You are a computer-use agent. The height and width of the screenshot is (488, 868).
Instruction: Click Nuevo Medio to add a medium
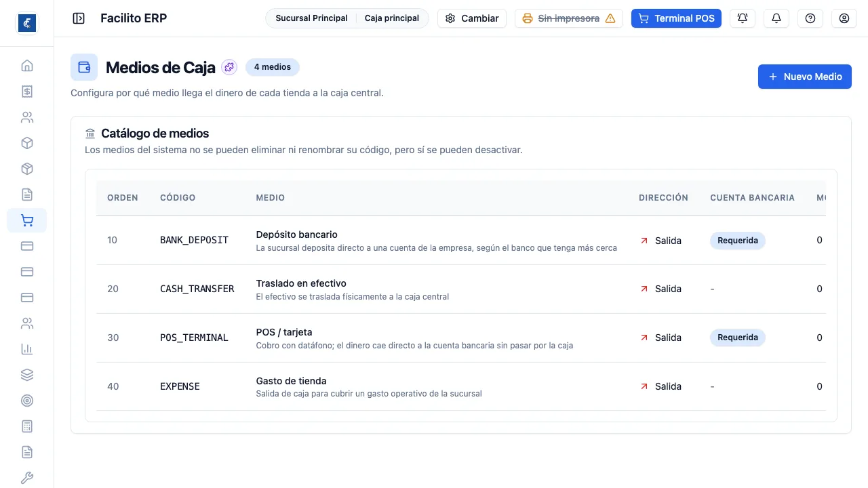(805, 77)
